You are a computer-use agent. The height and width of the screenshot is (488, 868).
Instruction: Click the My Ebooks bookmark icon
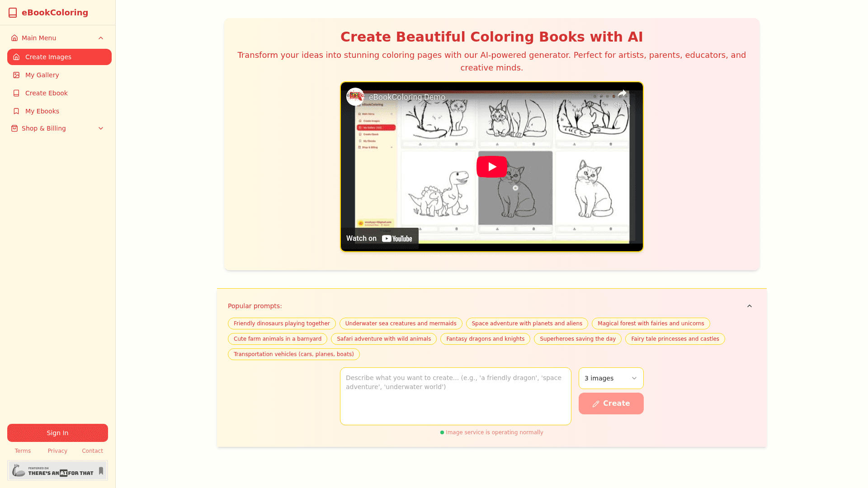point(16,111)
